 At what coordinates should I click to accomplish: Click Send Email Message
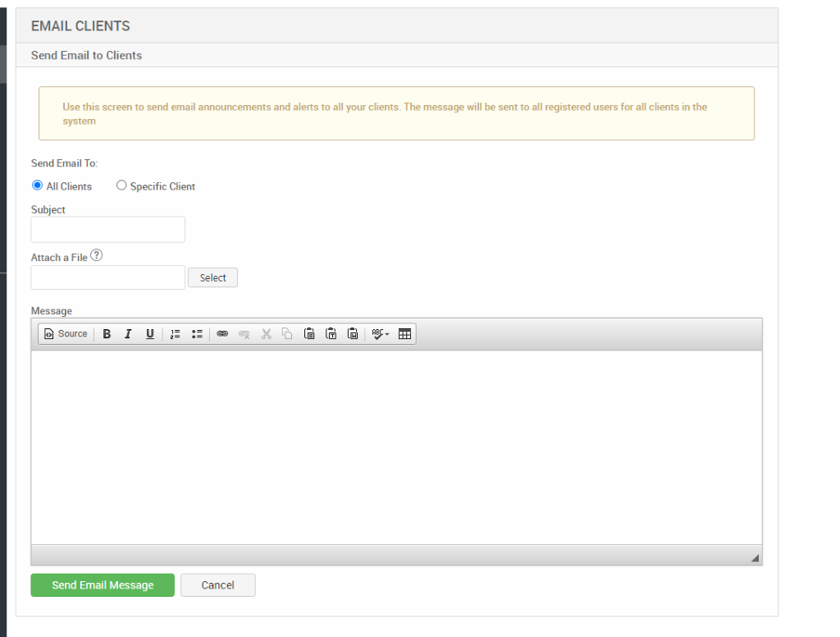102,584
